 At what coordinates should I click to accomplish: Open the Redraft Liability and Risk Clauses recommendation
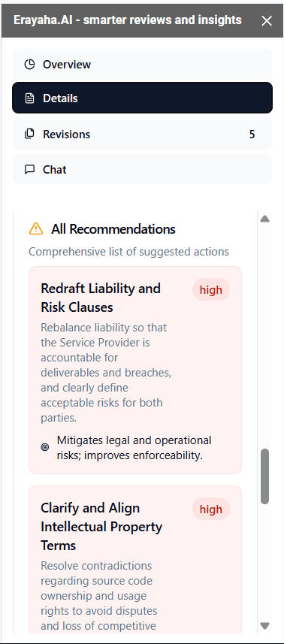point(135,370)
